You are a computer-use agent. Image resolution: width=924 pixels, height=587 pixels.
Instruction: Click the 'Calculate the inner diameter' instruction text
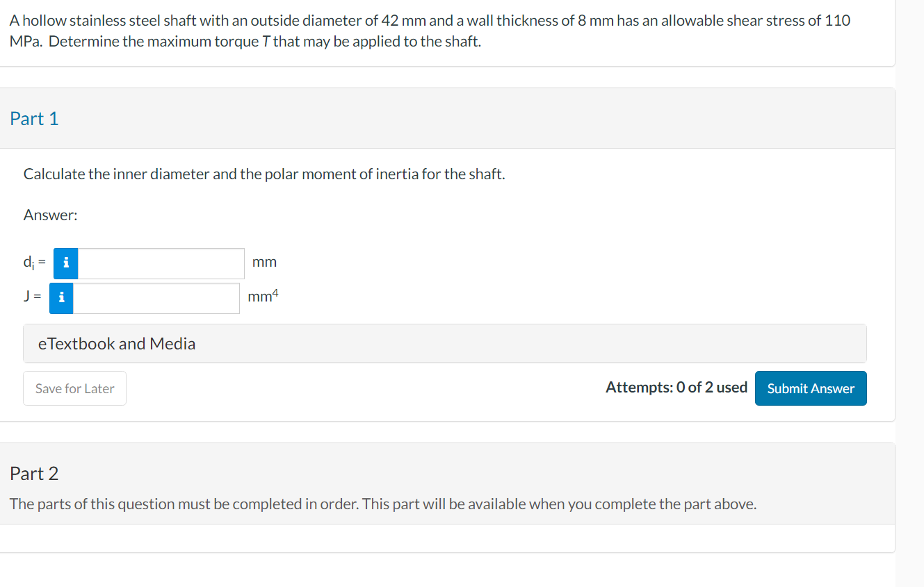[264, 174]
